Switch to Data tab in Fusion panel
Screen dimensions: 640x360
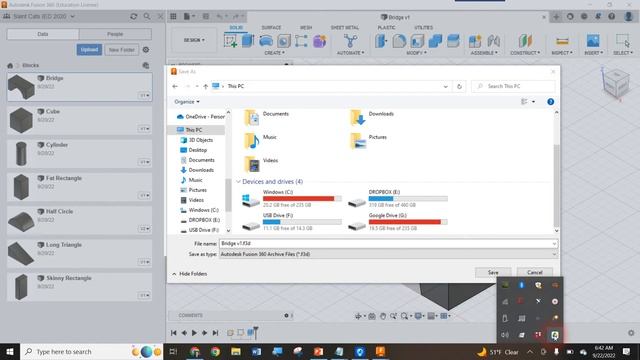pyautogui.click(x=43, y=34)
